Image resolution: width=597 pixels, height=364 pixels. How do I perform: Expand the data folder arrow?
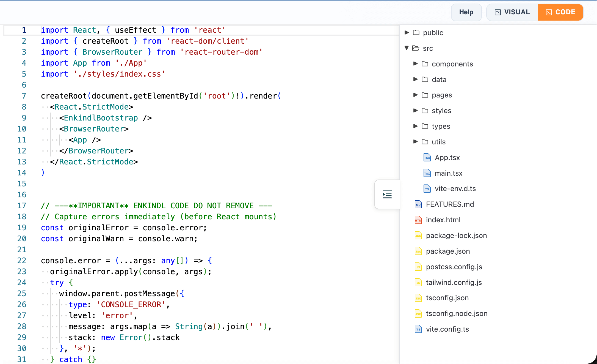[416, 79]
